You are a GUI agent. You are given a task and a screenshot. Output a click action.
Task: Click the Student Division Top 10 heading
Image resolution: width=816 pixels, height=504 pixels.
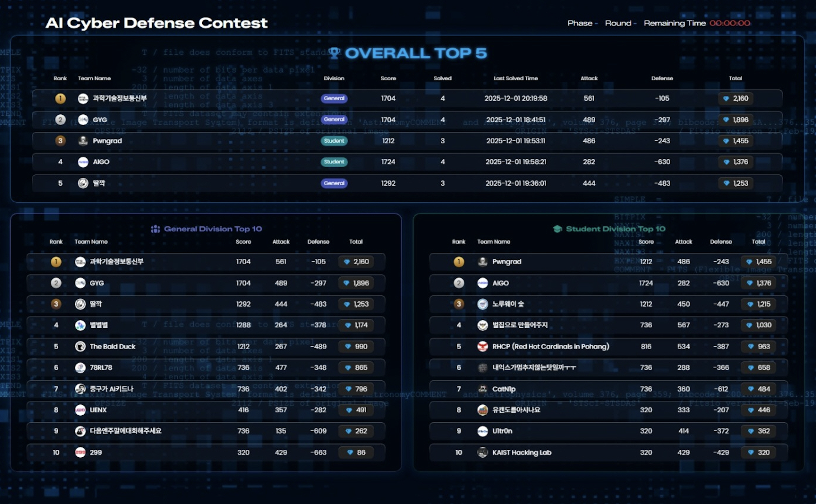click(615, 229)
